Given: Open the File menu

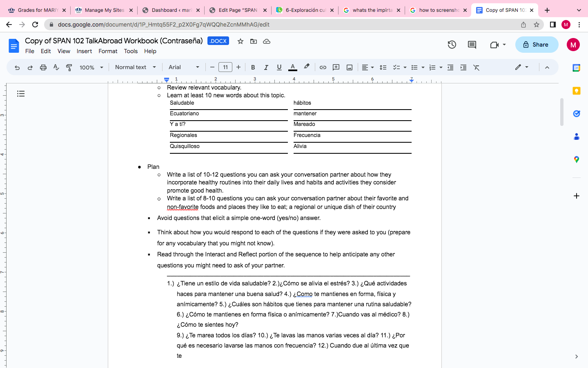Looking at the screenshot, I should [x=30, y=51].
